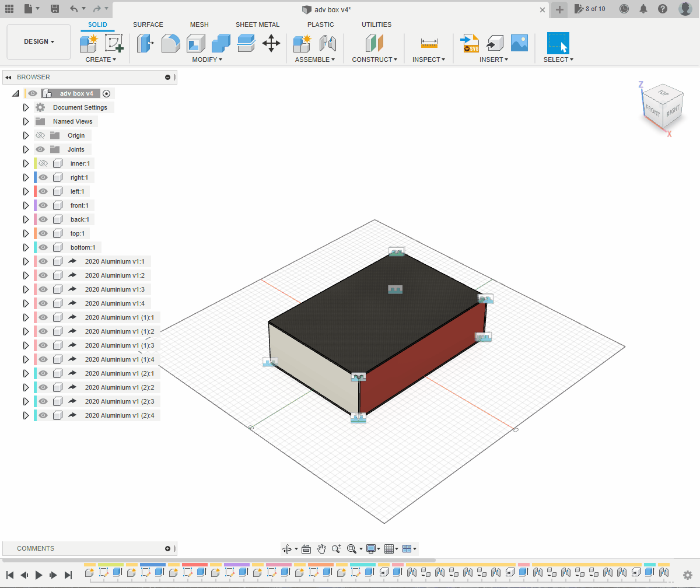
Task: Show the hidden inner:1 component
Action: [43, 163]
